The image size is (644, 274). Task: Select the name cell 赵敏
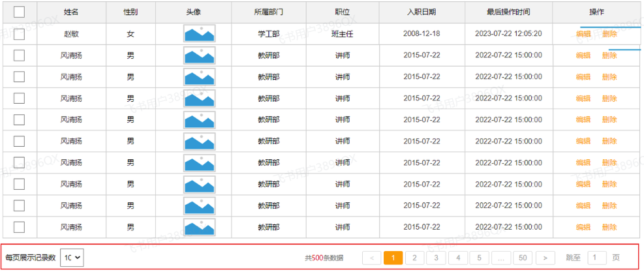(71, 34)
